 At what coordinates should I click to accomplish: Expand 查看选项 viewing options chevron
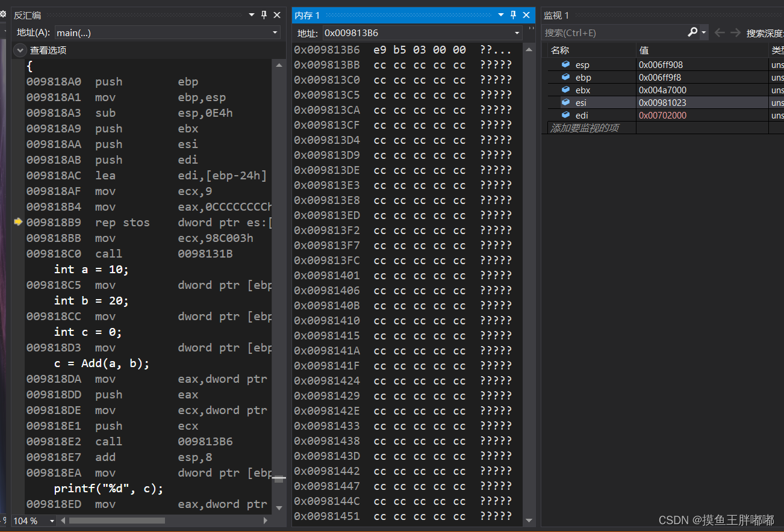[x=20, y=50]
